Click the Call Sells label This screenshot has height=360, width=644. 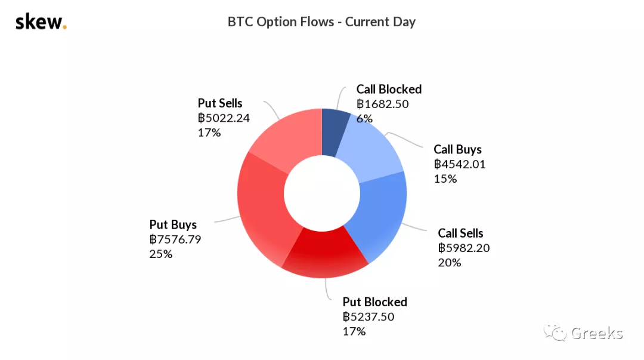(460, 233)
